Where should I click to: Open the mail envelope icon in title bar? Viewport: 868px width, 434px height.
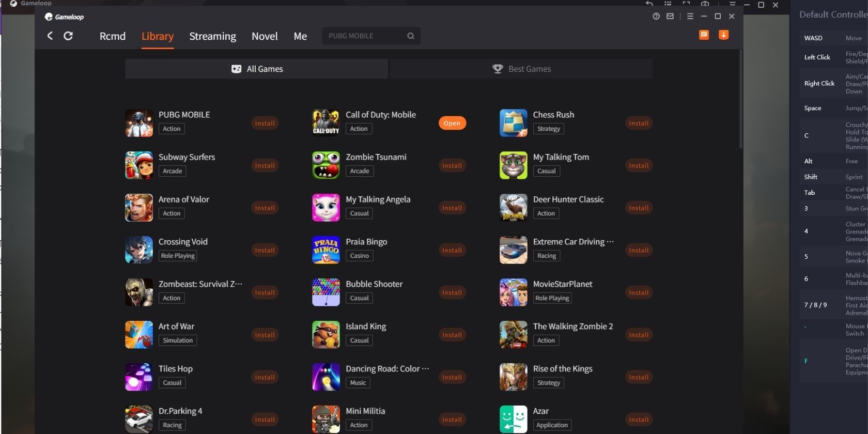[670, 17]
